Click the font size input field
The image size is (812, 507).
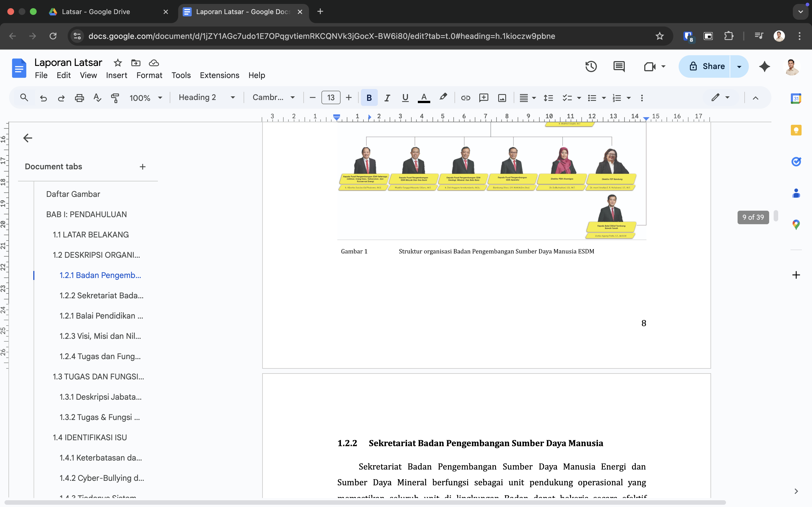[330, 97]
